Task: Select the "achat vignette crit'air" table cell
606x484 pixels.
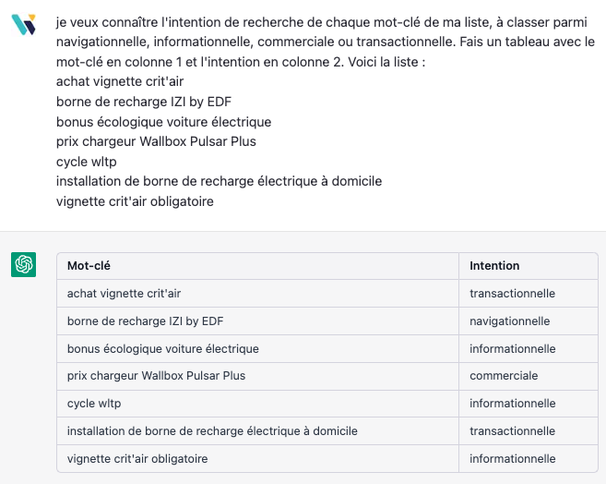Action: 124,294
